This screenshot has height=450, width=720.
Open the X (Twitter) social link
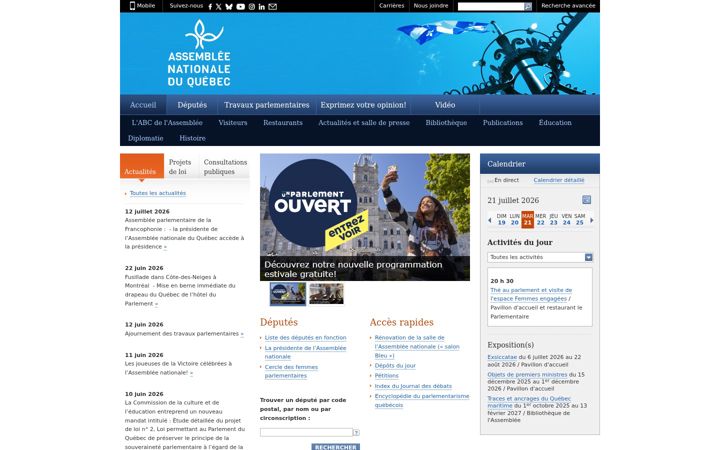tap(219, 7)
